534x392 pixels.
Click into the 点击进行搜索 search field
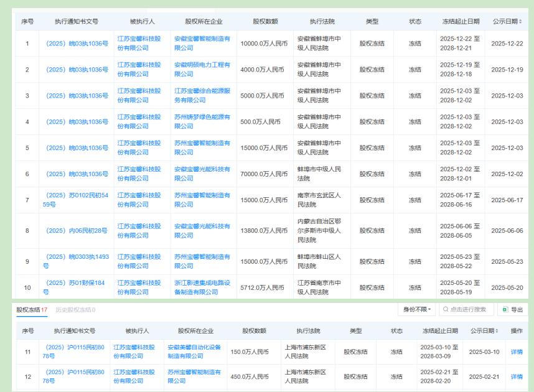(467, 310)
